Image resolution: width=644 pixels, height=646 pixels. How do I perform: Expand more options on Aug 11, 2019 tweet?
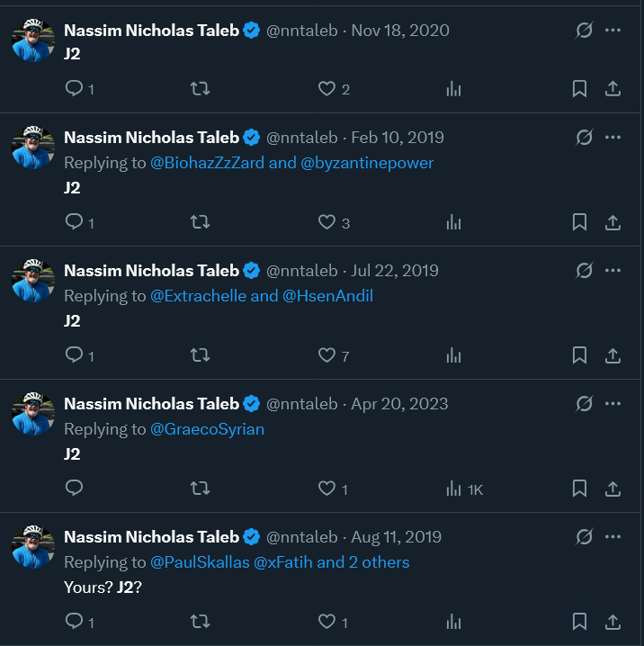click(613, 536)
